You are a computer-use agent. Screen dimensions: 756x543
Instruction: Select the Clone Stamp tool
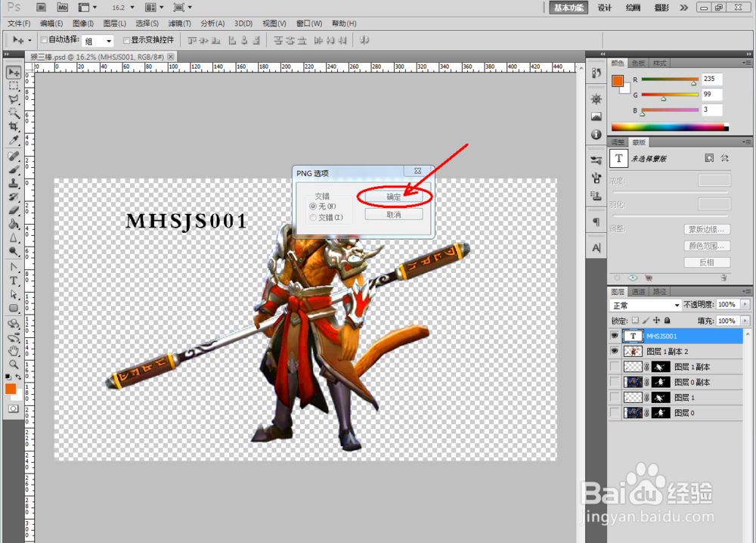click(14, 183)
